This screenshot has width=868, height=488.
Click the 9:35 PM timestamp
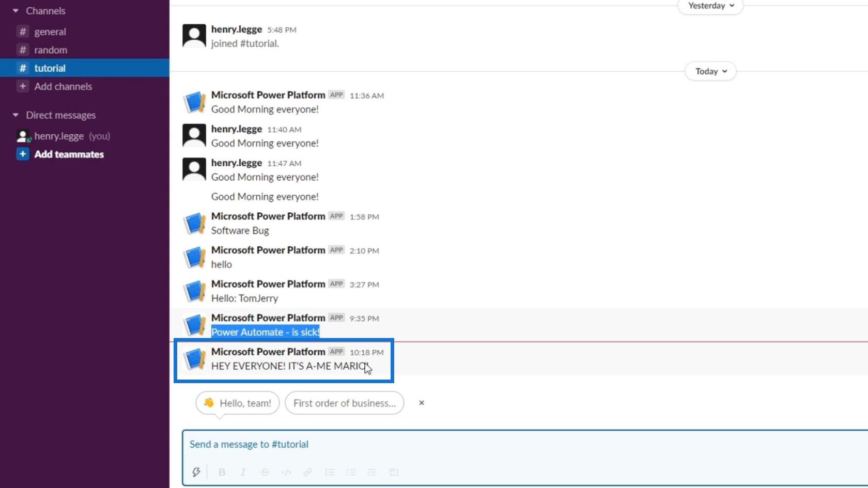tap(364, 319)
